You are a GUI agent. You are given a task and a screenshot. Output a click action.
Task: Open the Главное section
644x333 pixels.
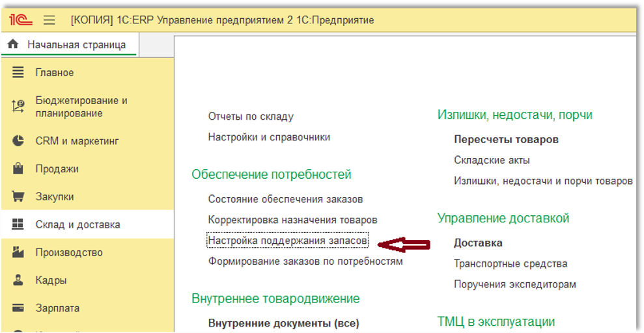[x=55, y=73]
